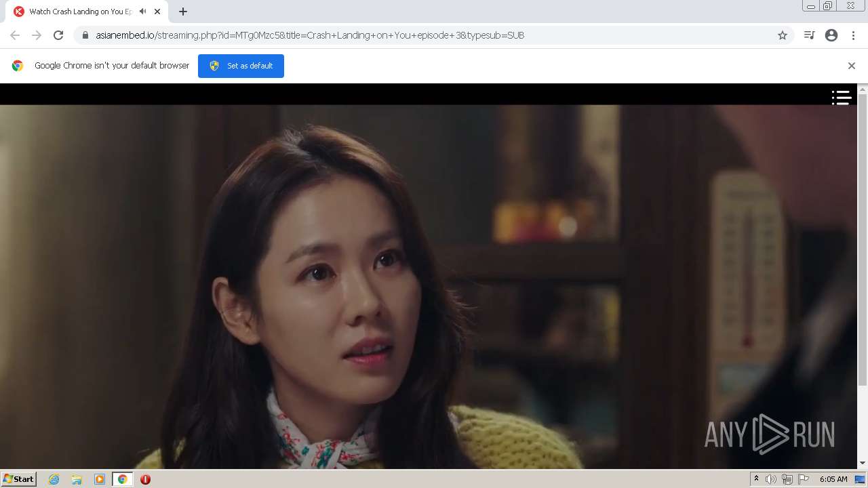Open Action Center flag icon
The width and height of the screenshot is (868, 488).
pos(804,479)
